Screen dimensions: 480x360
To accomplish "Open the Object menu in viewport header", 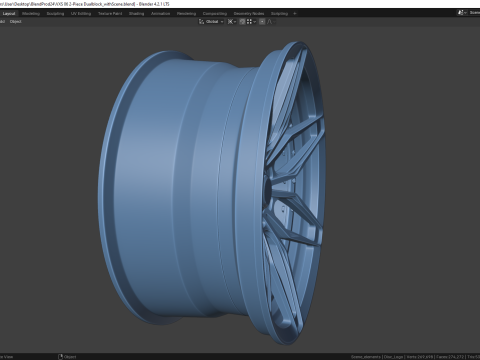I will (x=16, y=22).
